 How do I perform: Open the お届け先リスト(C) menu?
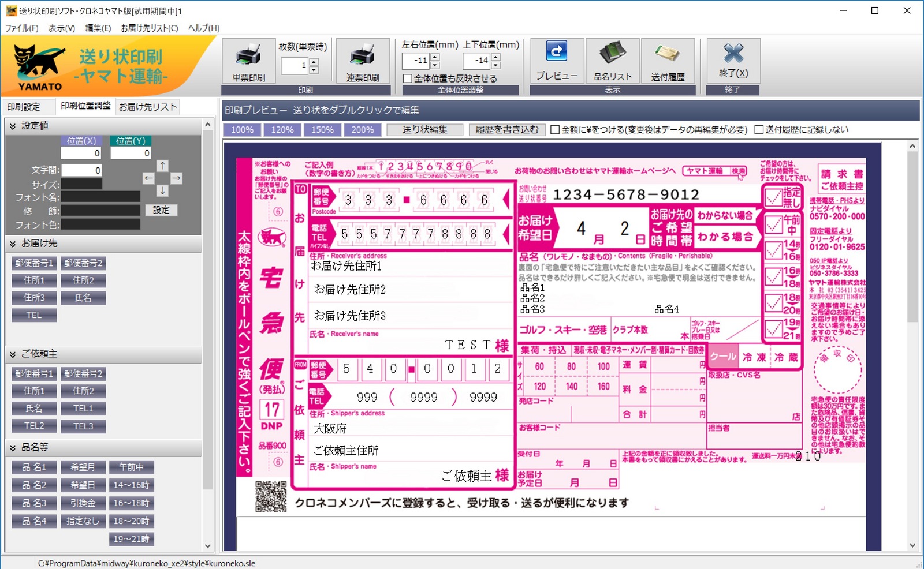click(x=150, y=28)
